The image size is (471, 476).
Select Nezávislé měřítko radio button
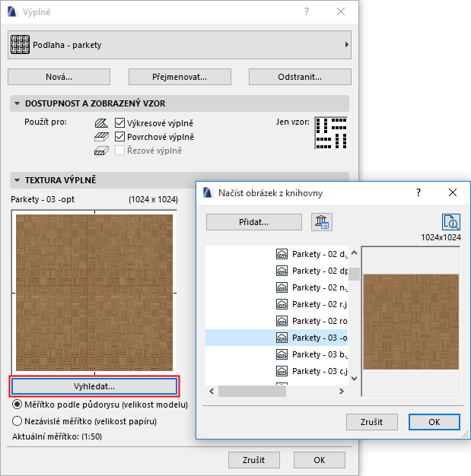(17, 421)
